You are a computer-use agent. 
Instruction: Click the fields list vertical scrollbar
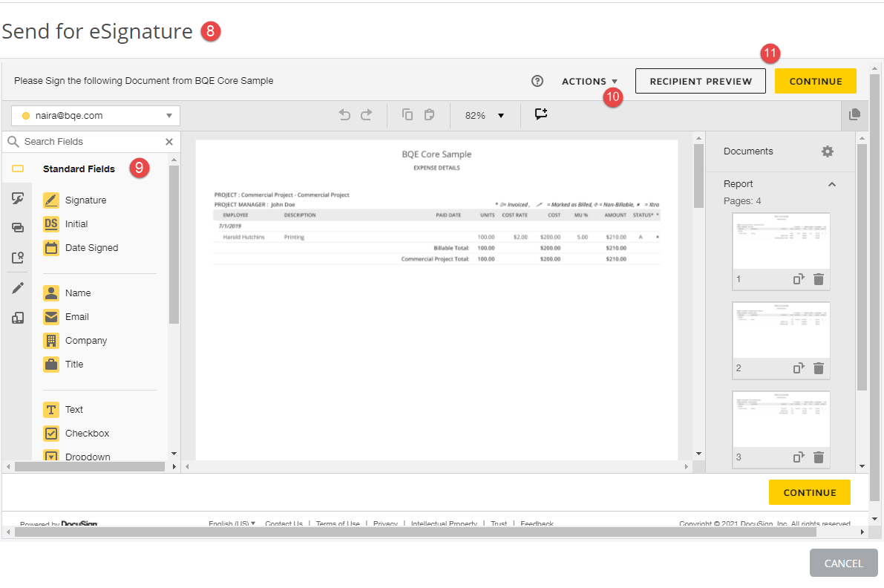click(x=174, y=245)
